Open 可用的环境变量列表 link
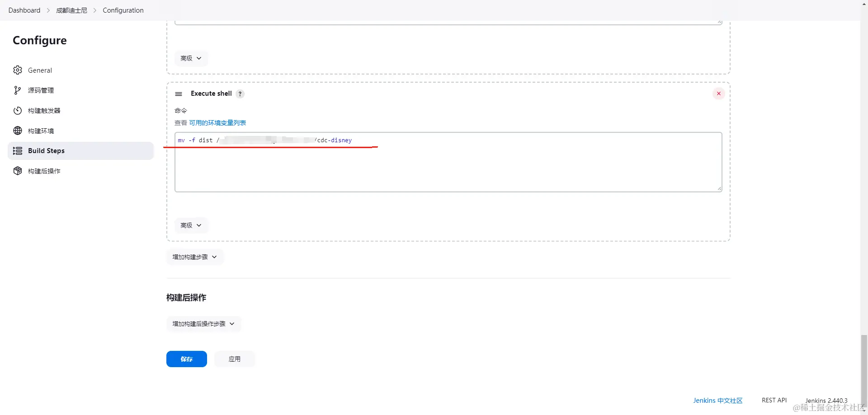The height and width of the screenshot is (415, 868). 217,123
